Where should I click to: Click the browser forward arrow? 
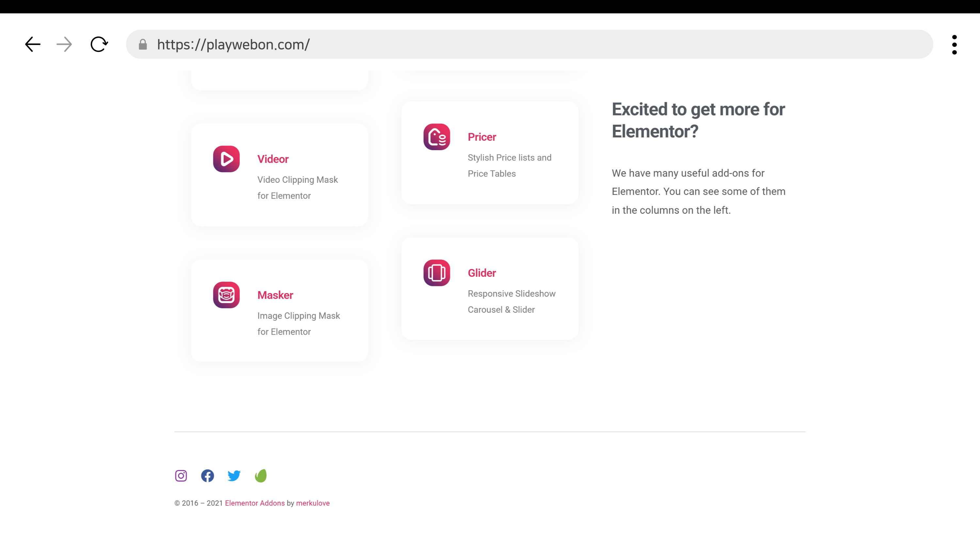[64, 44]
